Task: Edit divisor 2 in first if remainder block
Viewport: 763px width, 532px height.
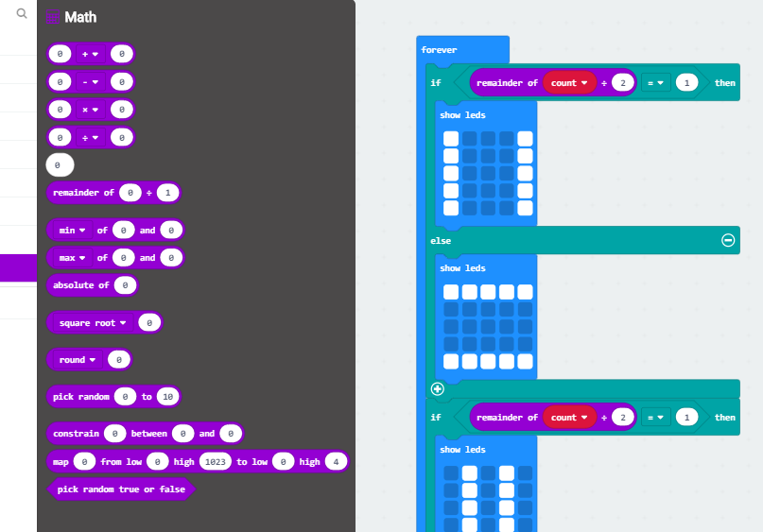Action: (x=623, y=82)
